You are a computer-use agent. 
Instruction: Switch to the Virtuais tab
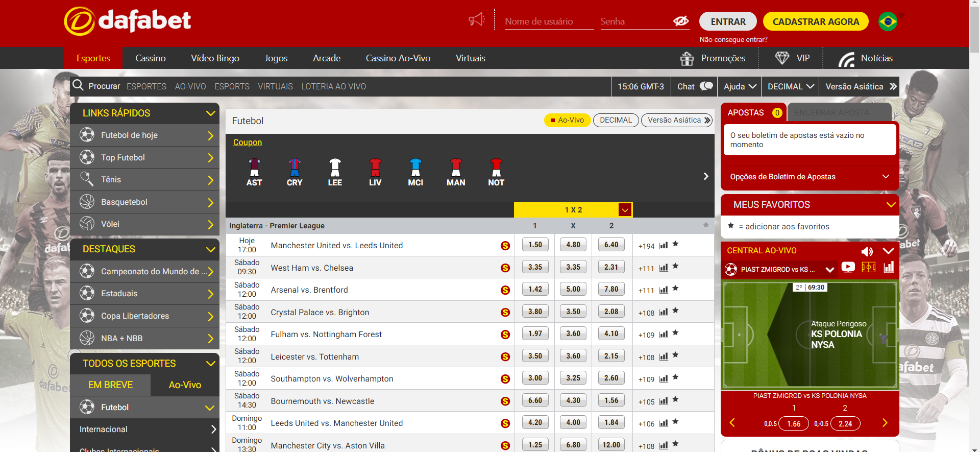pyautogui.click(x=471, y=58)
